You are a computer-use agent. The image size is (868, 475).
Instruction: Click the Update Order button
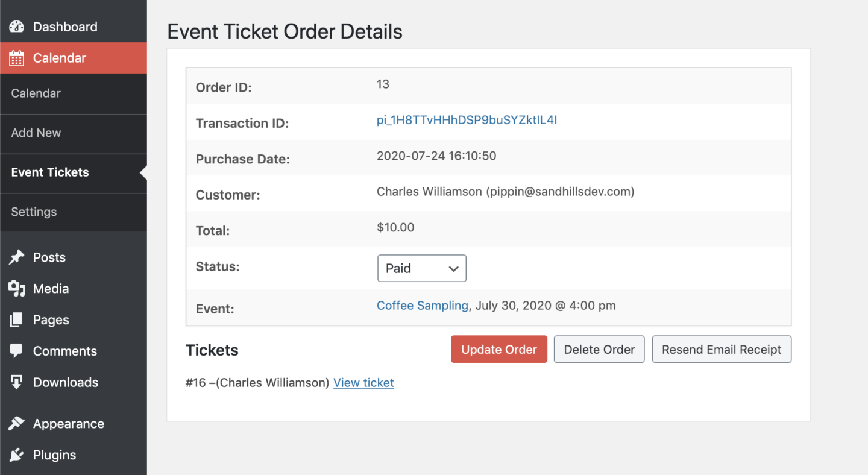click(499, 349)
